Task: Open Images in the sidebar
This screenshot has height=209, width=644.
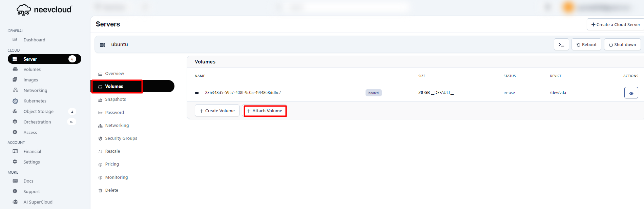Action: 30,80
